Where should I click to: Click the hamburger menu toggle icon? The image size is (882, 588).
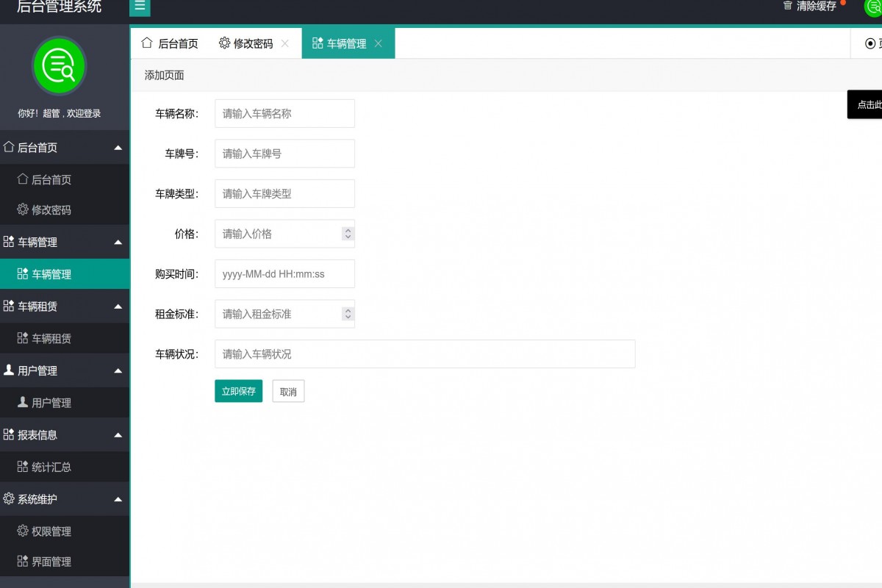pyautogui.click(x=140, y=6)
